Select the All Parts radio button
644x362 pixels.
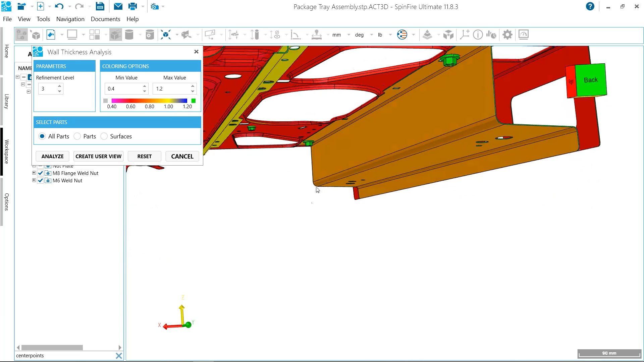point(42,136)
